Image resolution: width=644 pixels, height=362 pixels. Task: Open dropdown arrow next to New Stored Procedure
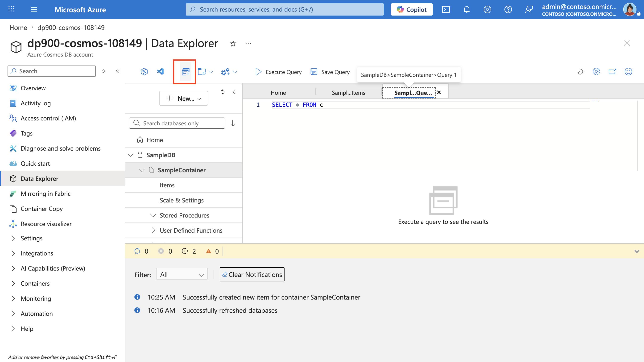coord(235,72)
